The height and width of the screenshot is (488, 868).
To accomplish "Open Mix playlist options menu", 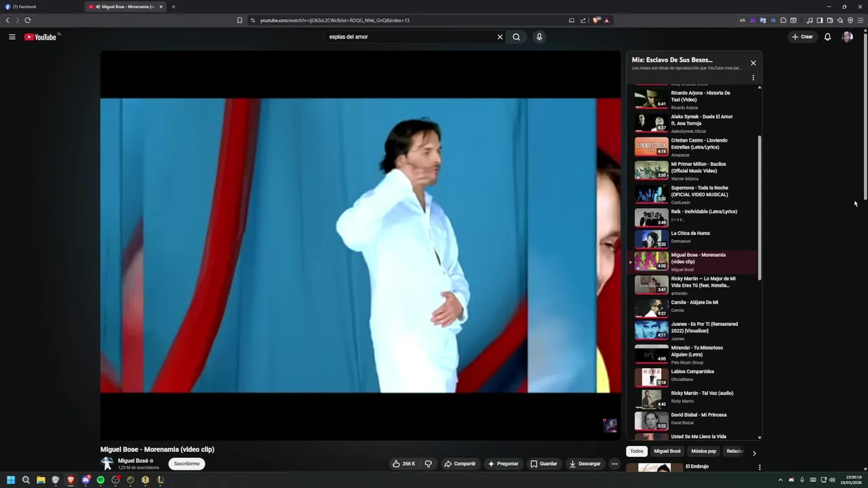I will coord(753,78).
